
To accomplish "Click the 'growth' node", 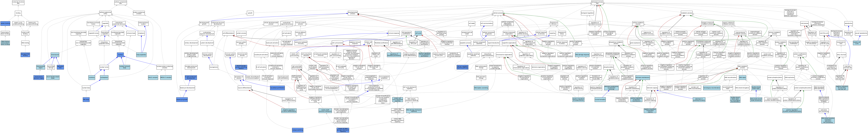I will pyautogui.click(x=250, y=13).
